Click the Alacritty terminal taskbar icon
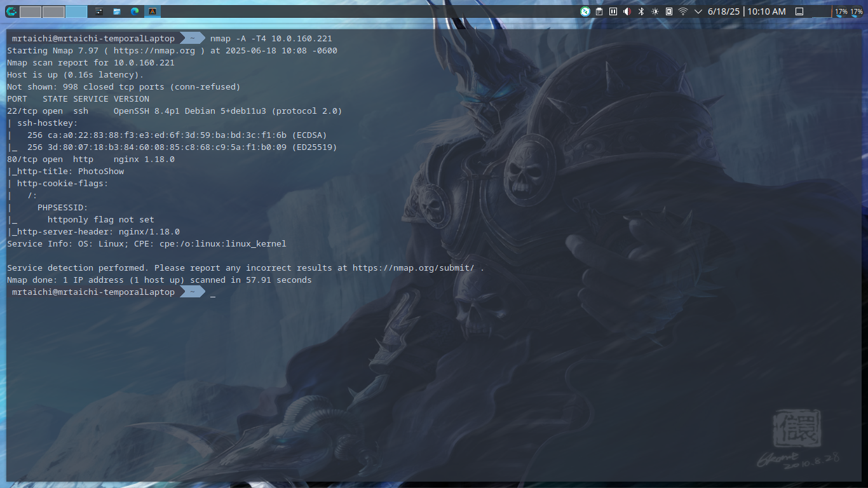Screen dimensions: 868x488 click(x=153, y=11)
